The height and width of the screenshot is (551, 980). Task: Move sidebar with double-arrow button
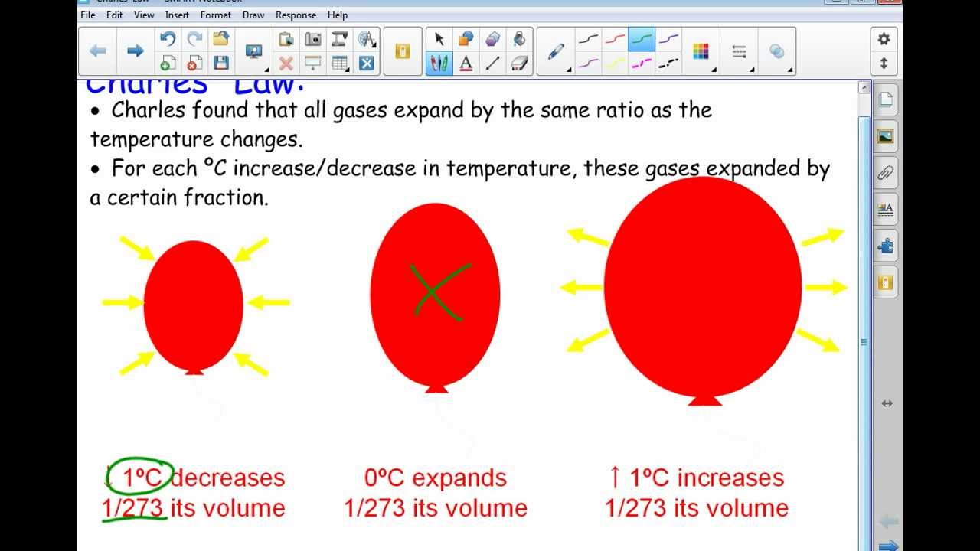(x=887, y=403)
